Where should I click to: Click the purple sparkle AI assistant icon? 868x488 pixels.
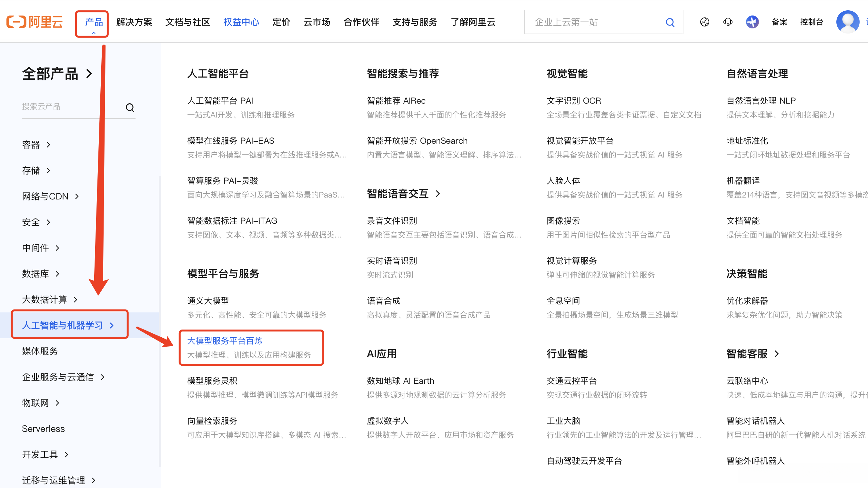[x=752, y=22]
